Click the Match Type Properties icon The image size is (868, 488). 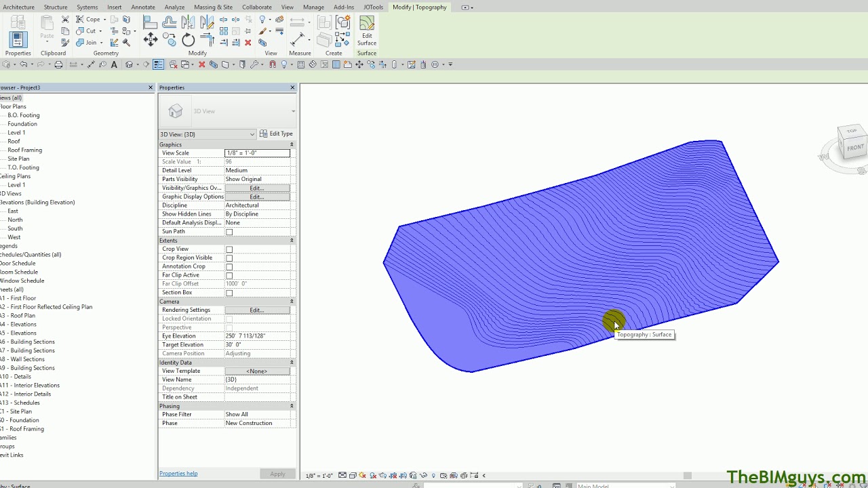65,42
